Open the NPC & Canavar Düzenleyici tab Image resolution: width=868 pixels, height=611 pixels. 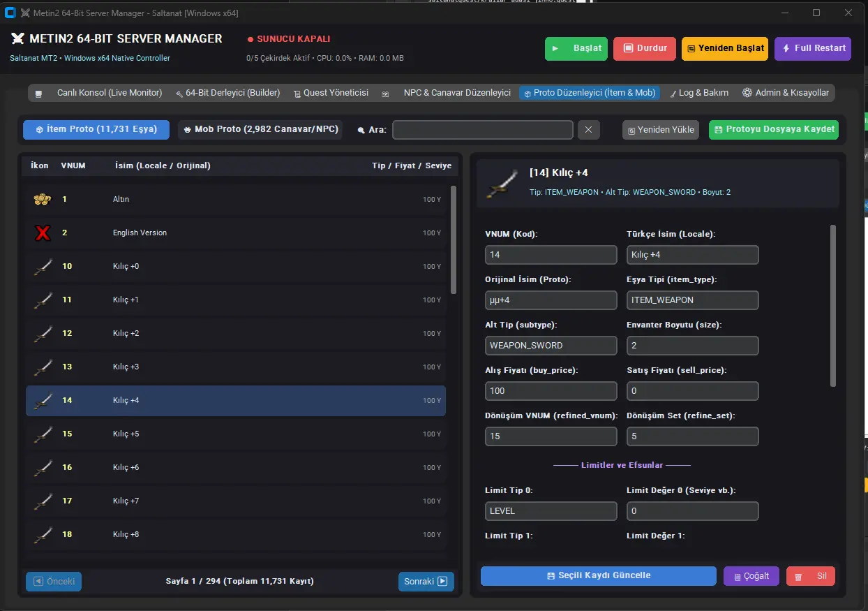click(x=447, y=93)
